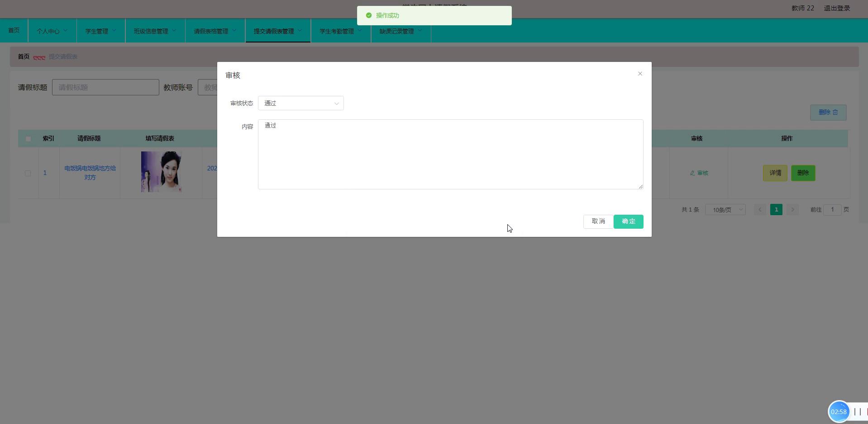Screen dimensions: 868x424
Task: Toggle the select-all checkbox in table header
Action: 28,139
